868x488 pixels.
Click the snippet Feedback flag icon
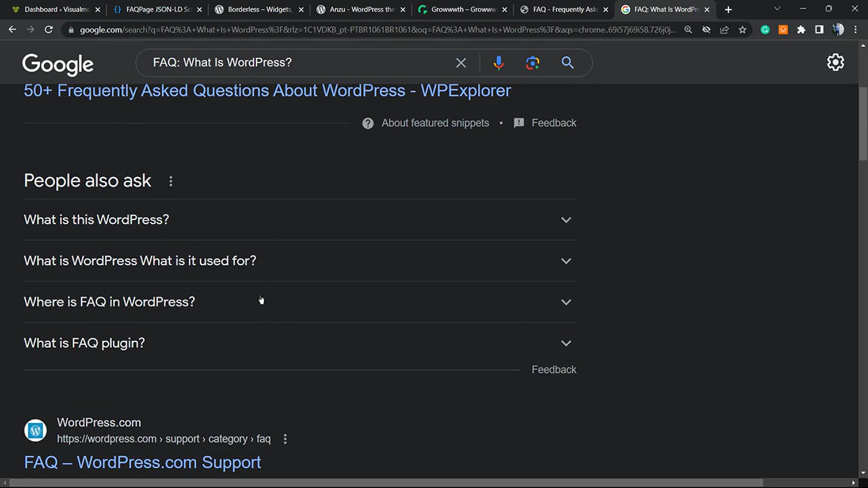tap(519, 123)
